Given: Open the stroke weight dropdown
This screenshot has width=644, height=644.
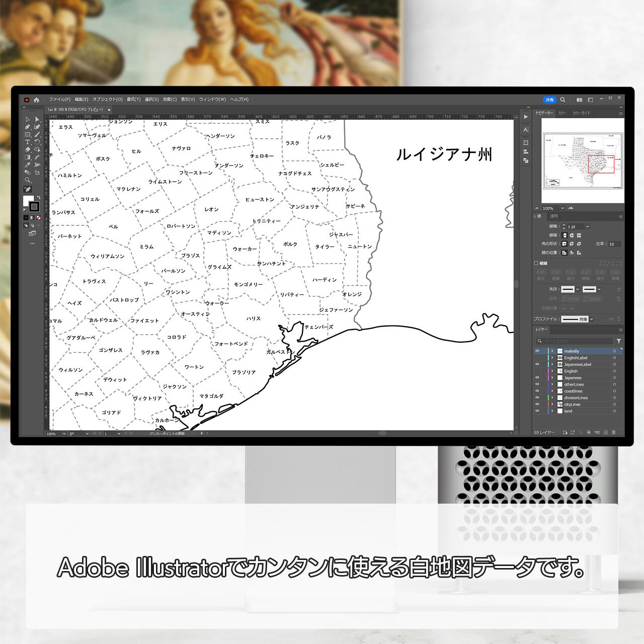Looking at the screenshot, I should pos(587,227).
